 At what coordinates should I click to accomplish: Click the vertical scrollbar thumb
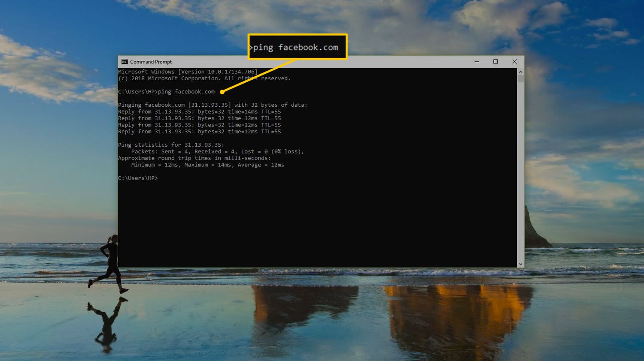[x=521, y=79]
